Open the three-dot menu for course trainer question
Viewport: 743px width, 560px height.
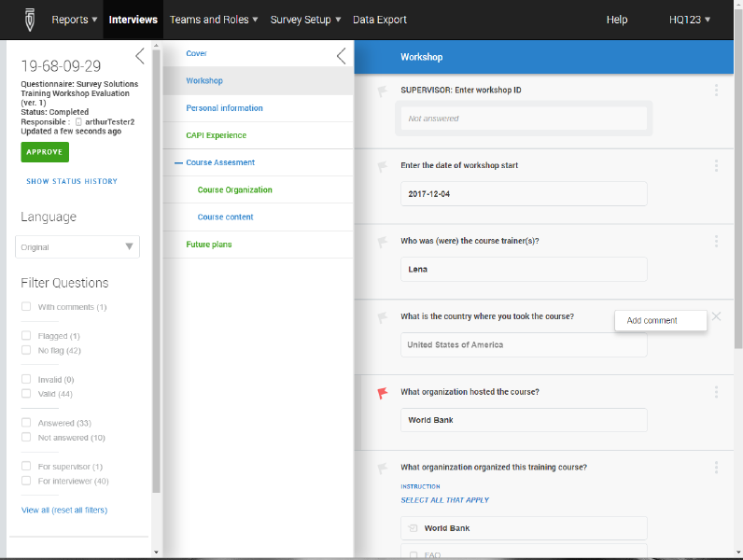click(x=716, y=242)
